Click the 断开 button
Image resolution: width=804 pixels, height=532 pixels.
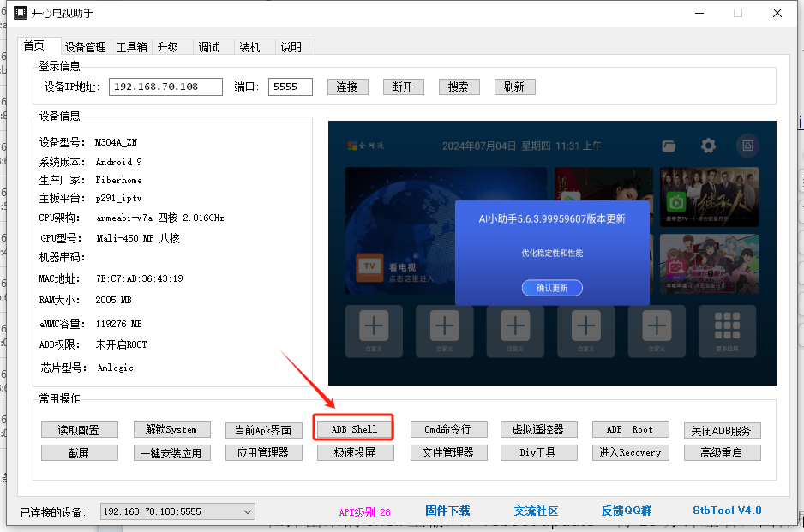tap(404, 87)
